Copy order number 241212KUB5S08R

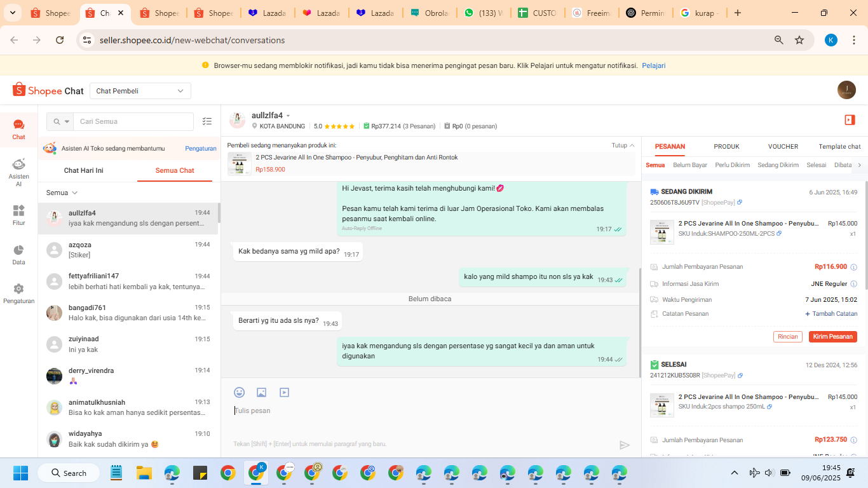click(740, 376)
